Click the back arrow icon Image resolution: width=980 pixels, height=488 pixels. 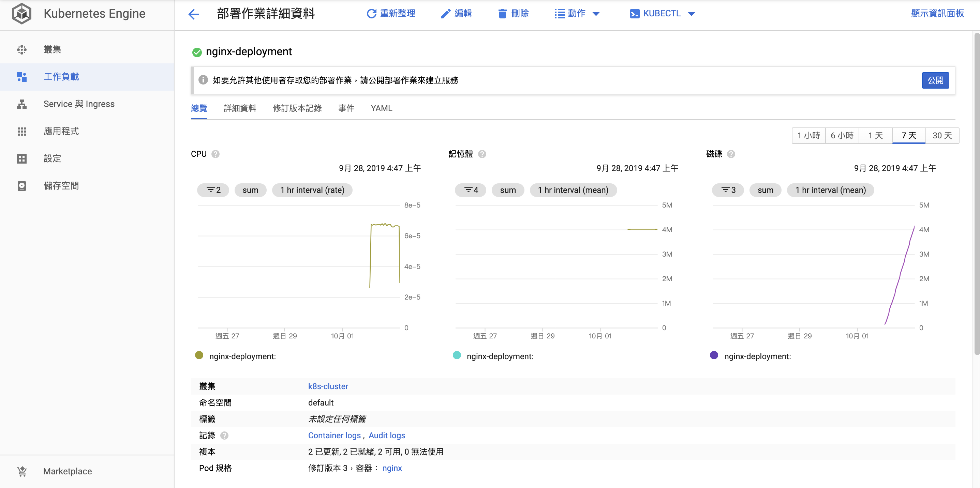tap(194, 14)
